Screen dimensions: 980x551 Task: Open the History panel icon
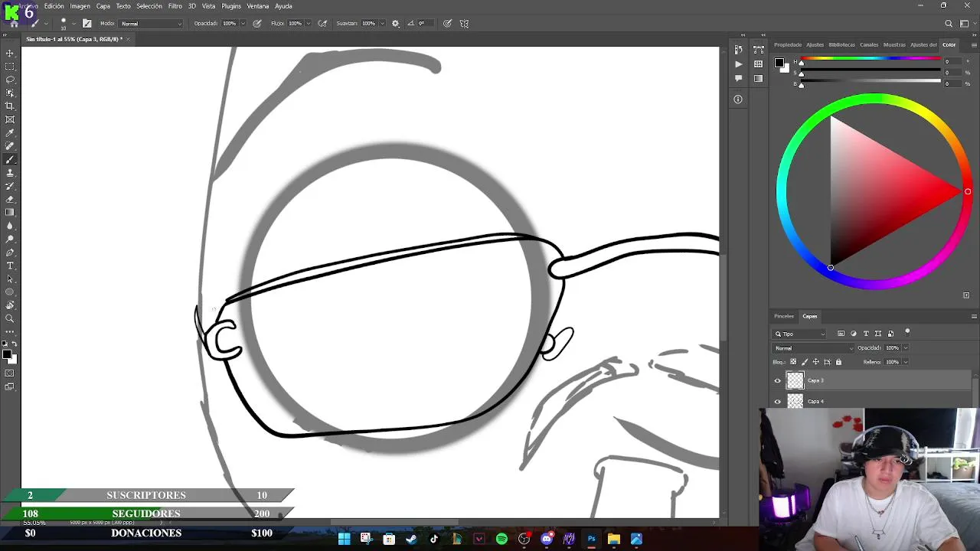point(738,50)
